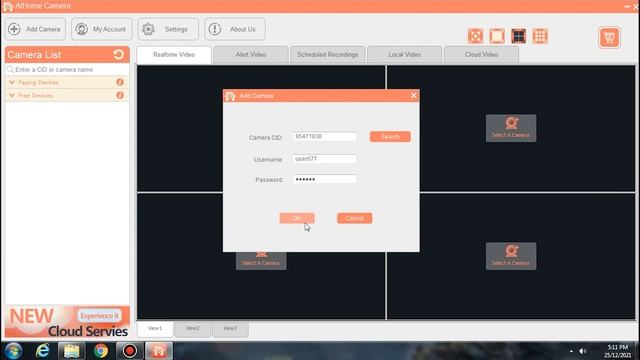Click Select A Camera in bottom-right pane

tap(511, 256)
